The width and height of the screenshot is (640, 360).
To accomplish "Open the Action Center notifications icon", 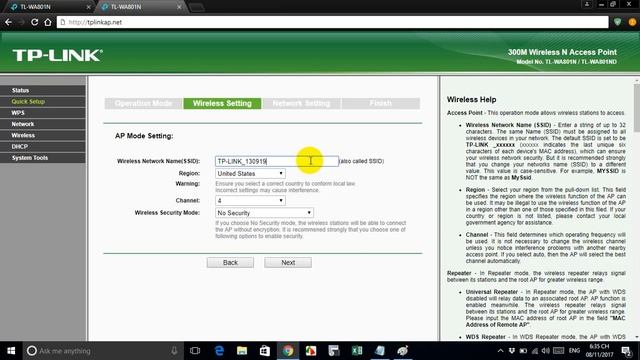I will click(626, 351).
